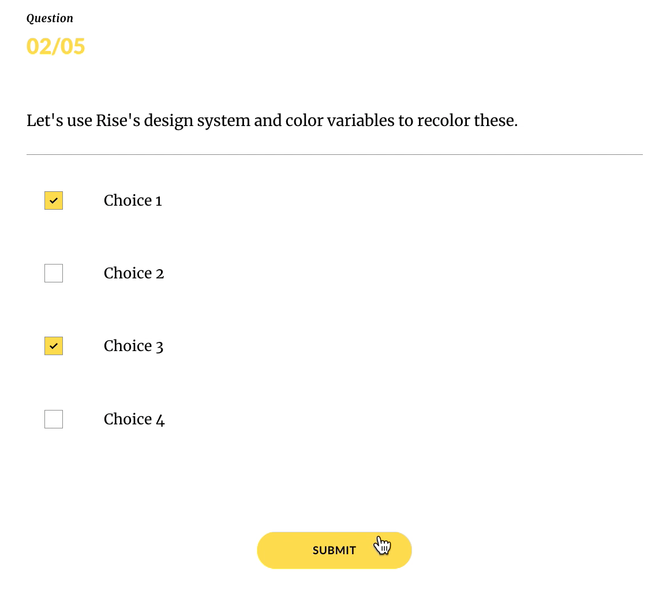Click the italic "Question" heading
This screenshot has height=596, width=659.
pyautogui.click(x=49, y=18)
